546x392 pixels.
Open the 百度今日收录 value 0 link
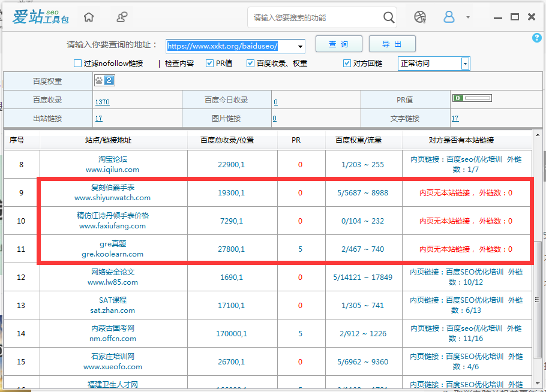coord(276,102)
